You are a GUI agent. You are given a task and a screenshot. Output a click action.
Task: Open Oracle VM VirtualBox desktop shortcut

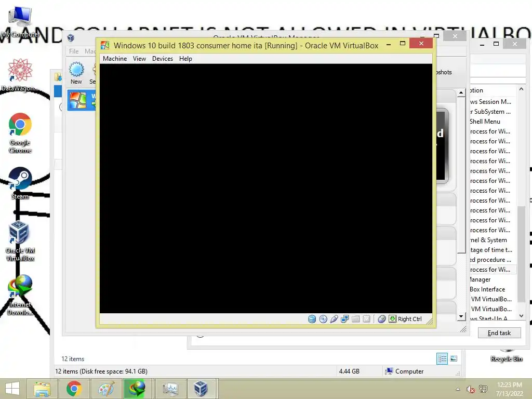click(20, 241)
